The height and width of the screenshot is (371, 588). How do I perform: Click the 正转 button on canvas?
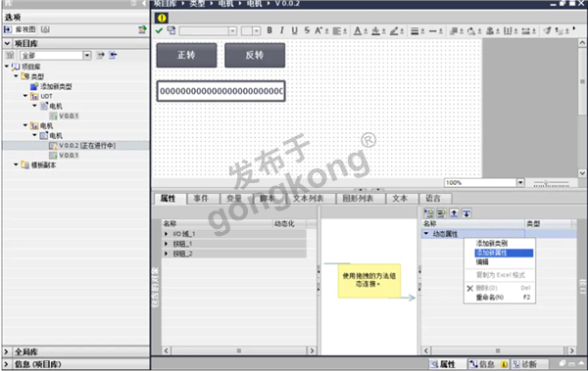point(186,55)
